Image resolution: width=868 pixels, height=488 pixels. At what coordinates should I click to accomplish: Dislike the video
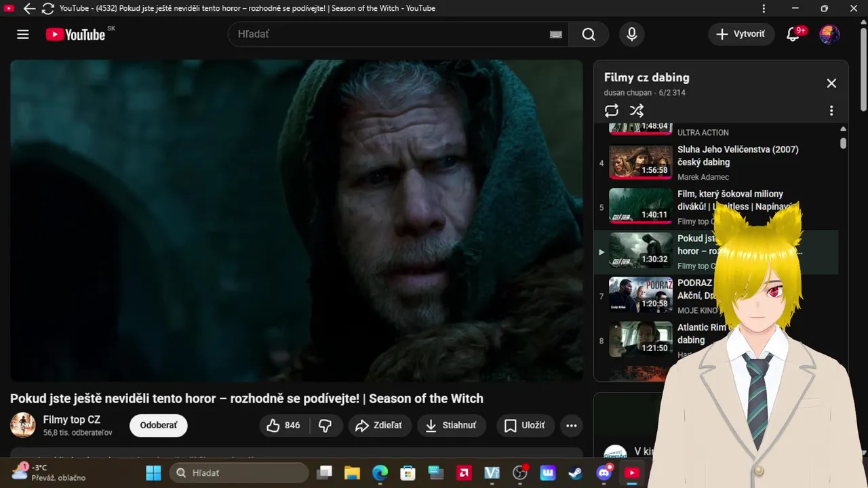[325, 426]
